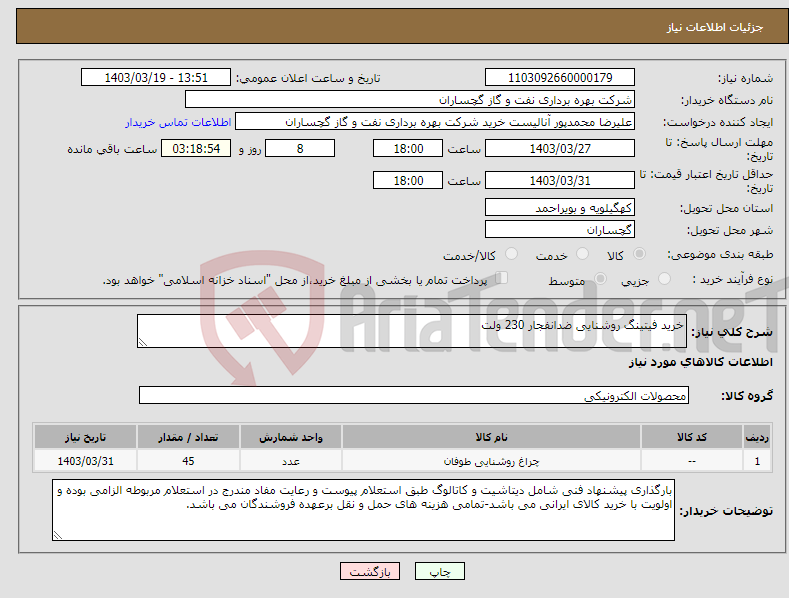Click the delivery city field گچساران
Viewport: 789px width, 598px height.
point(560,230)
